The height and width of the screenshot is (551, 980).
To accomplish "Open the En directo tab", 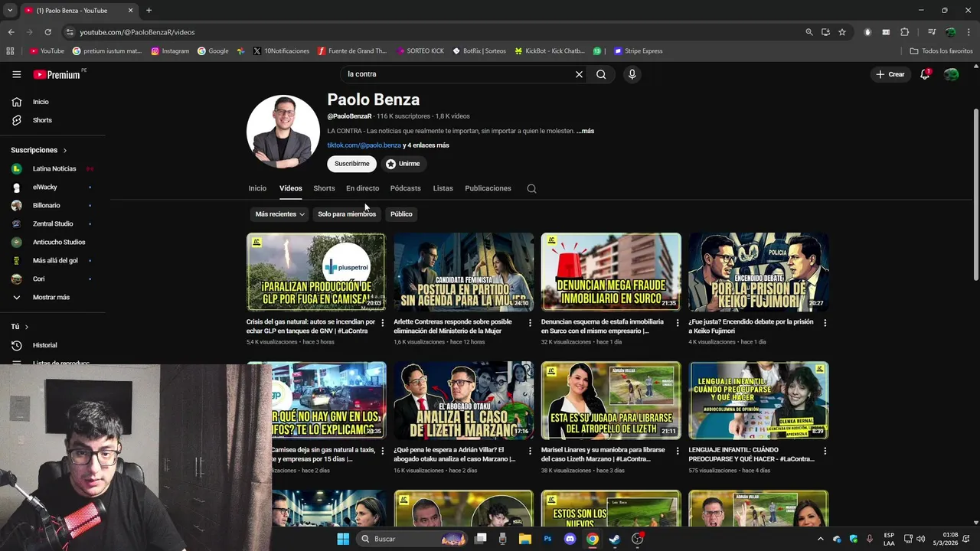I will coord(362,188).
